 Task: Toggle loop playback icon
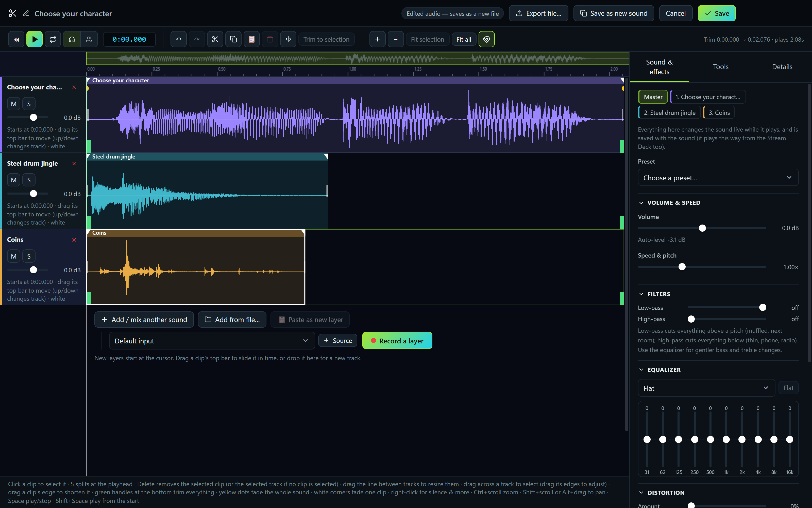(x=53, y=39)
